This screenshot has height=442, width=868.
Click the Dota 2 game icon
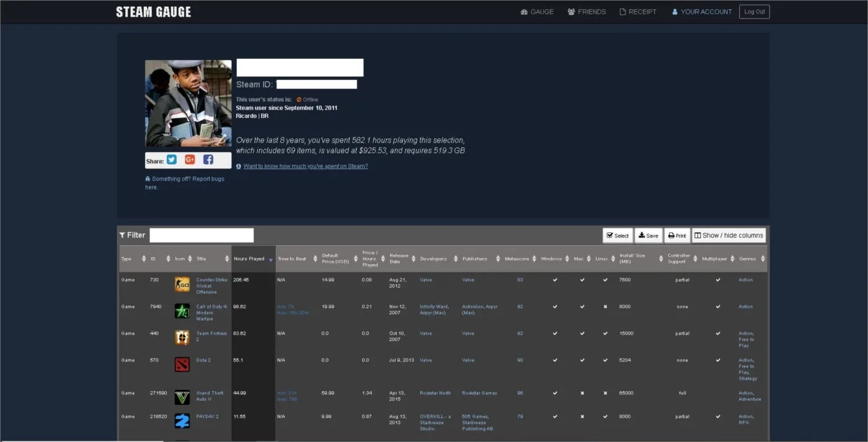(x=182, y=365)
